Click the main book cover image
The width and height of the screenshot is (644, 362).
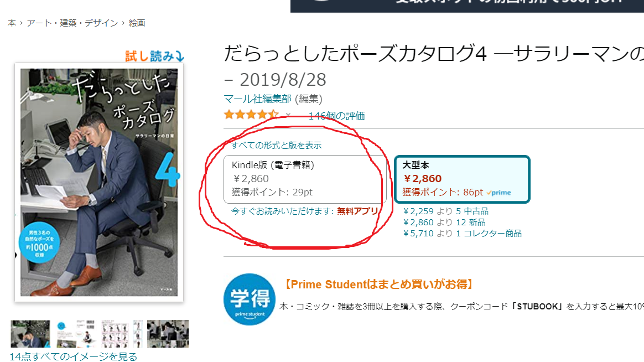99,182
